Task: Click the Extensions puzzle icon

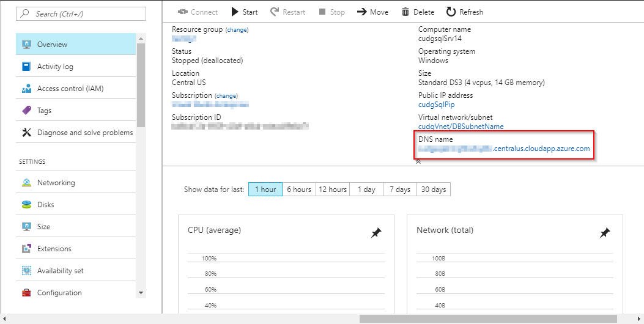Action: (26, 248)
